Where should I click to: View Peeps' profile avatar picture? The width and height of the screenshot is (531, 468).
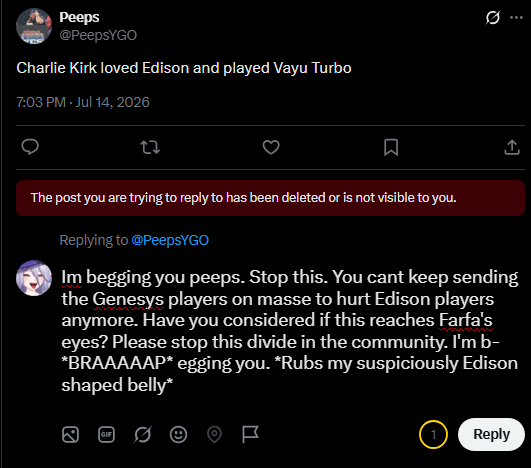pyautogui.click(x=34, y=26)
